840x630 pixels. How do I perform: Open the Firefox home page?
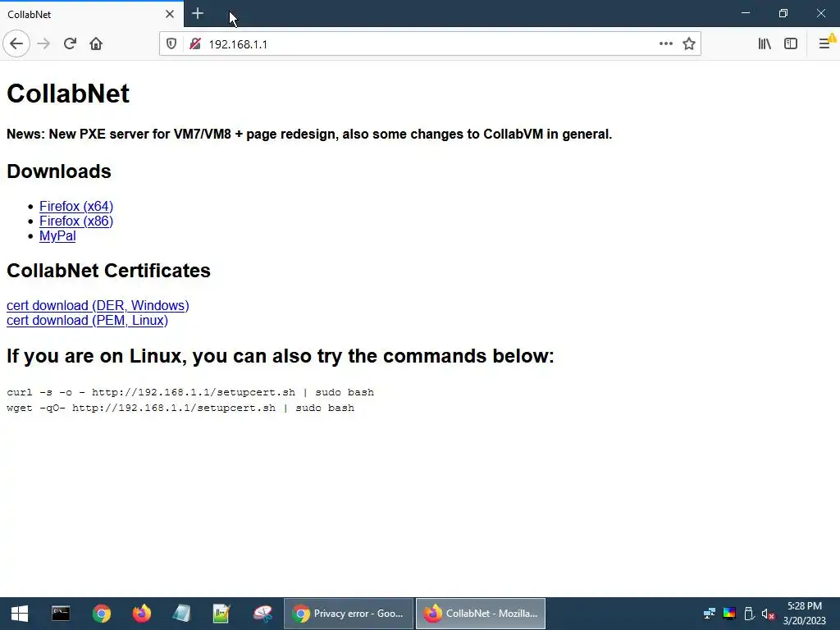[x=96, y=44]
